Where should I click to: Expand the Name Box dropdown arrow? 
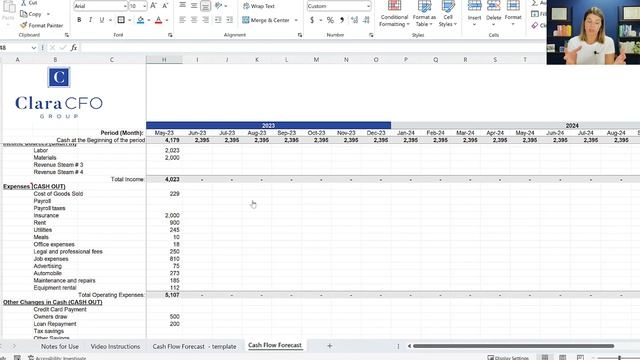(33, 48)
